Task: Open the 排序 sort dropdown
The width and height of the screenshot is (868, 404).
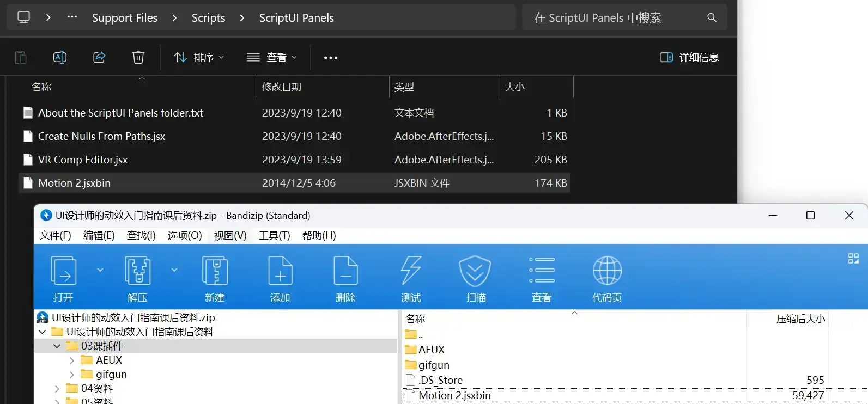Action: pos(199,57)
